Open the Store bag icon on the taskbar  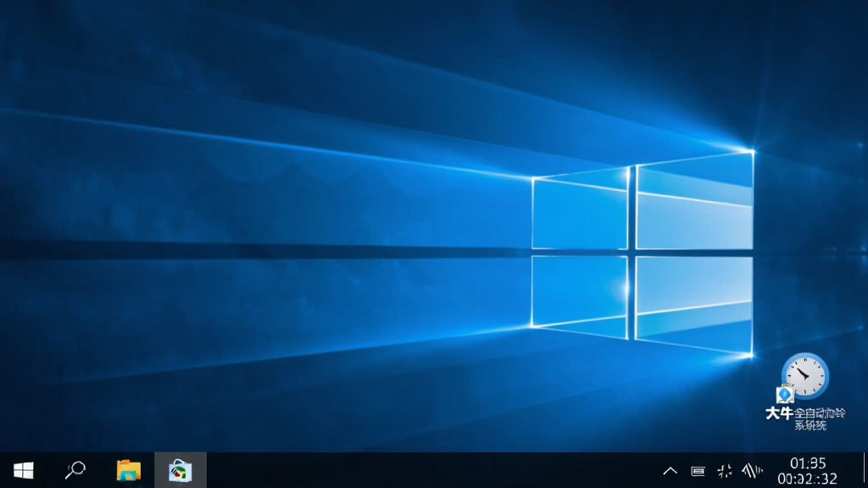pyautogui.click(x=180, y=471)
